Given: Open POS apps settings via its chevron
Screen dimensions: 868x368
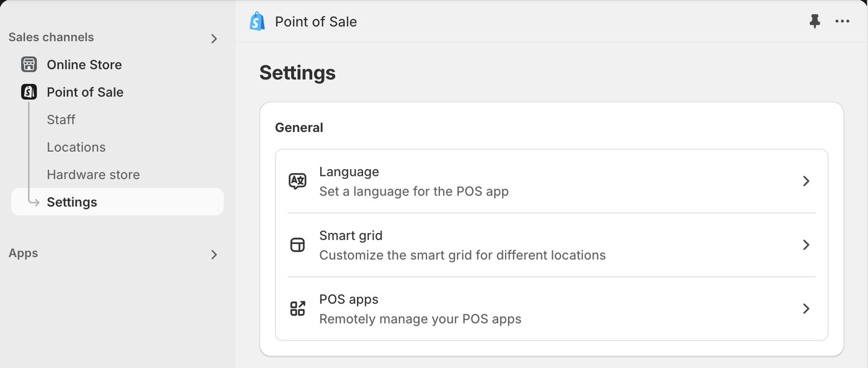Looking at the screenshot, I should tap(806, 308).
